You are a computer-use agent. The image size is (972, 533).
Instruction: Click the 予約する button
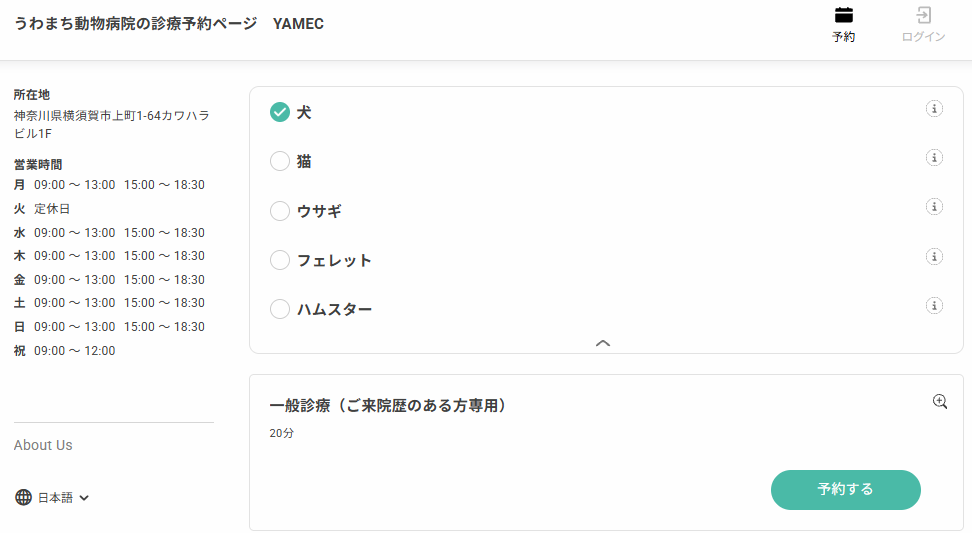point(846,490)
